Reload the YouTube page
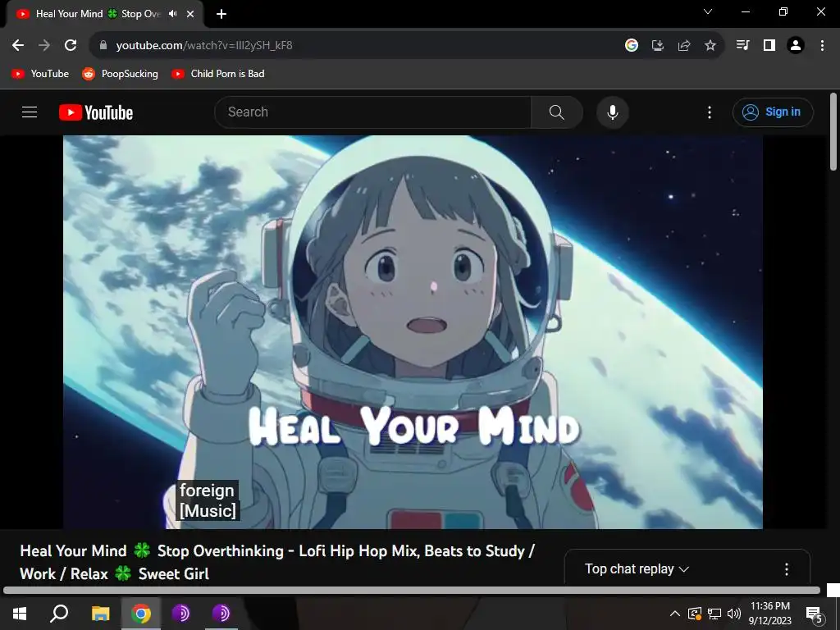Image resolution: width=840 pixels, height=630 pixels. pyautogui.click(x=71, y=46)
